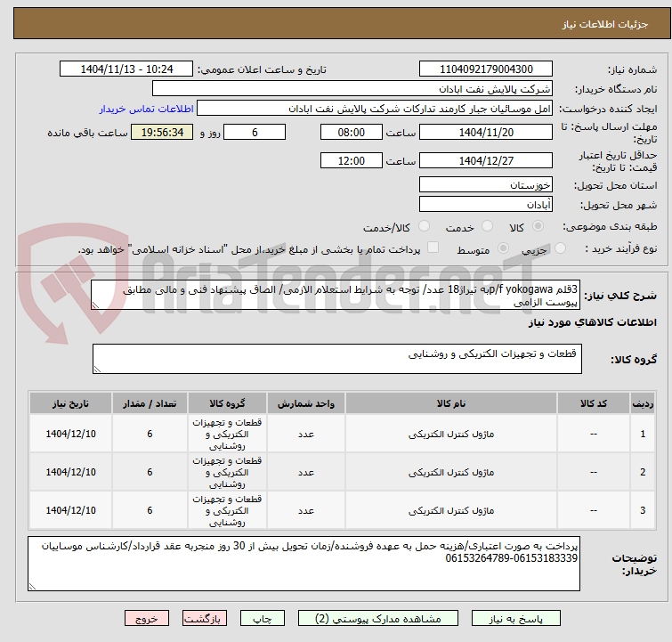This screenshot has width=672, height=642.
Task: Click quantity '6' in row 1
Action: point(150,434)
